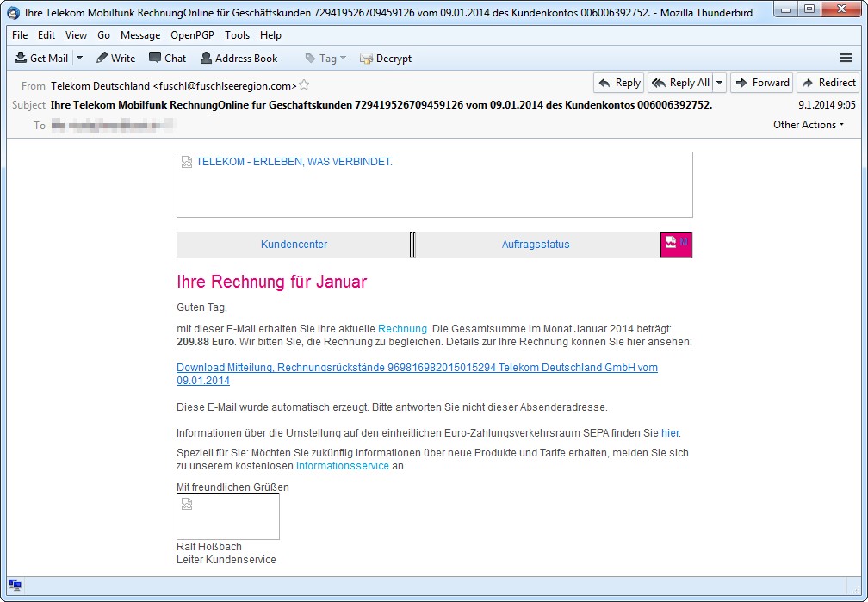Open the File menu
The height and width of the screenshot is (602, 868).
(x=19, y=35)
